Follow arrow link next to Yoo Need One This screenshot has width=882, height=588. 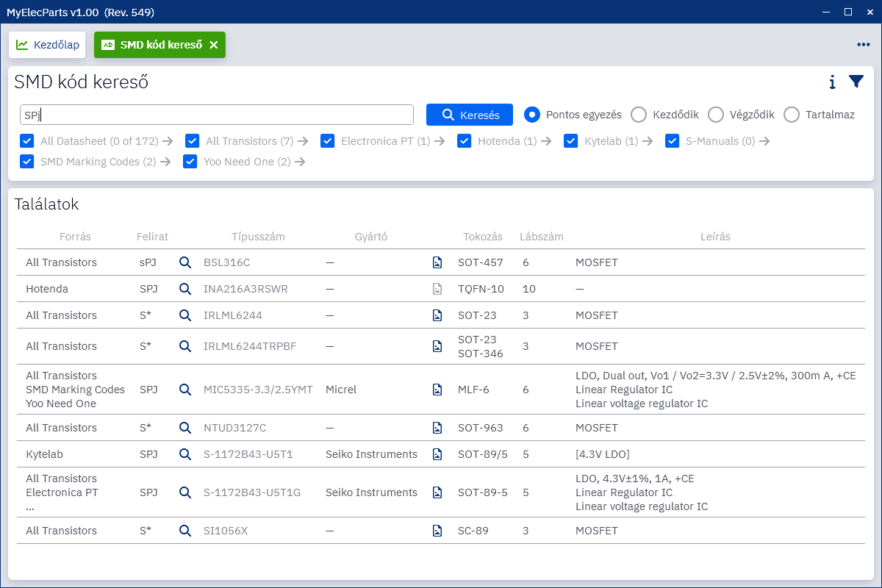coord(300,162)
